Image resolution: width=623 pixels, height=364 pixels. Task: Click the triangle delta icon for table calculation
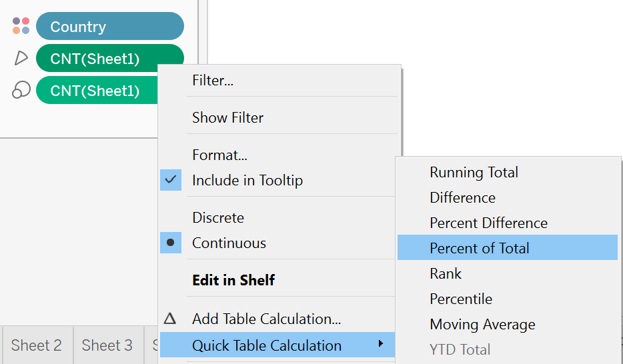click(x=171, y=319)
